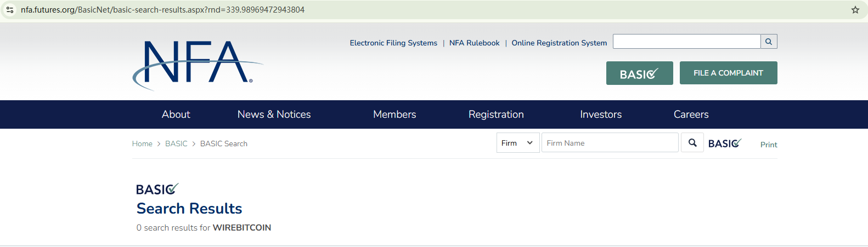Open the Members menu
This screenshot has width=868, height=247.
tap(394, 114)
